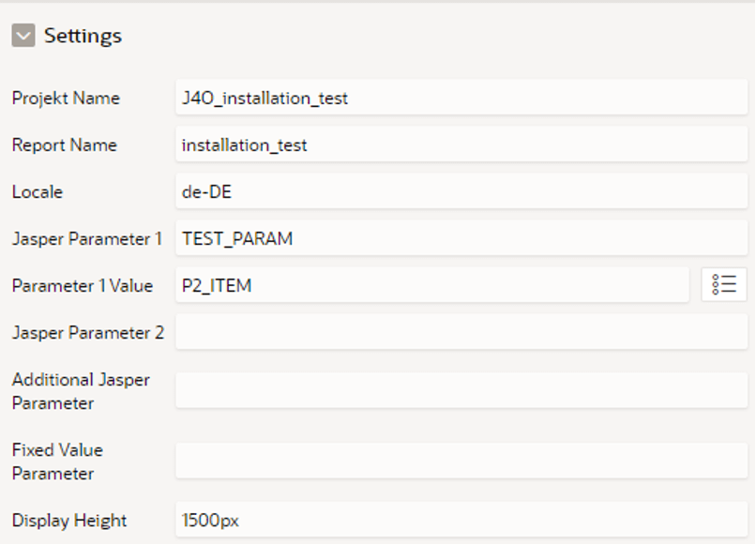Click the Locale label
Viewport: 756px width, 545px height.
(x=38, y=192)
